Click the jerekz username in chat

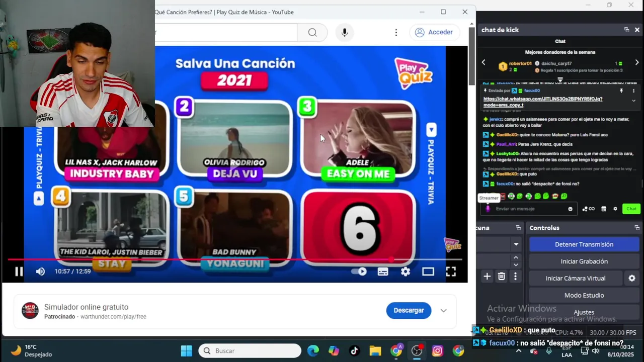coord(496,119)
